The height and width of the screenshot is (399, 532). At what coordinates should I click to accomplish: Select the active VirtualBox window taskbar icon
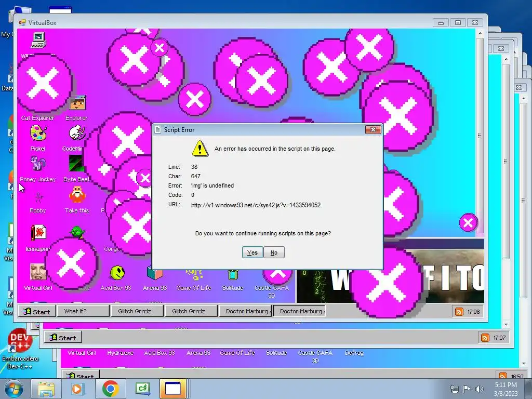[173, 389]
